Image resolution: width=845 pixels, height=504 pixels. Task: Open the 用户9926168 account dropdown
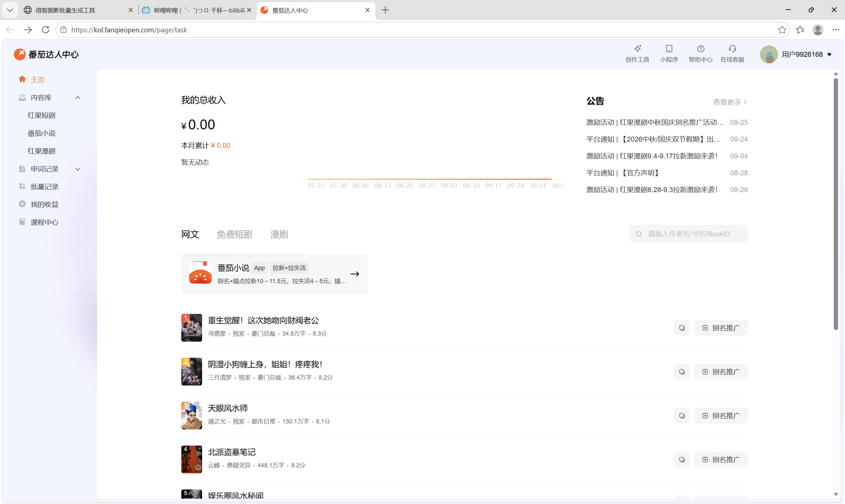(796, 54)
